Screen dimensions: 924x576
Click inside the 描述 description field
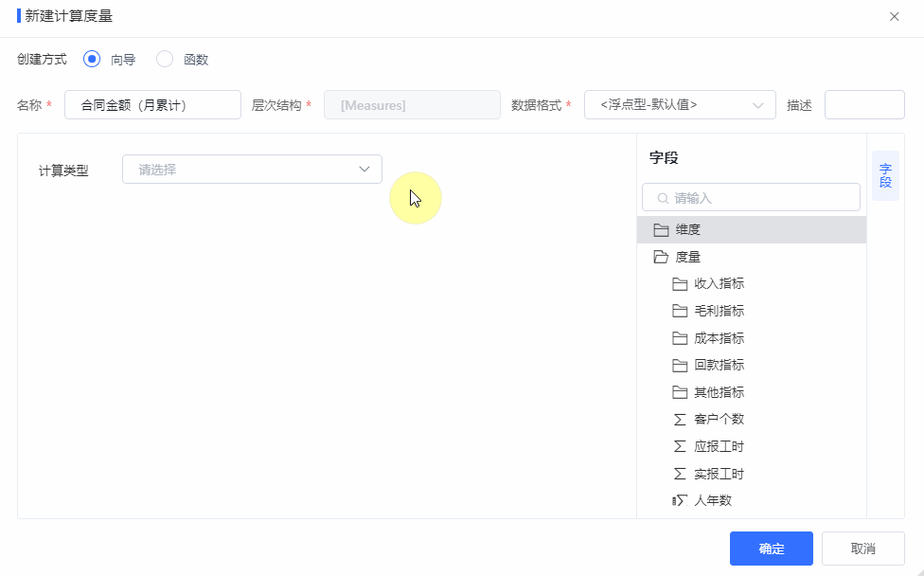pos(863,104)
